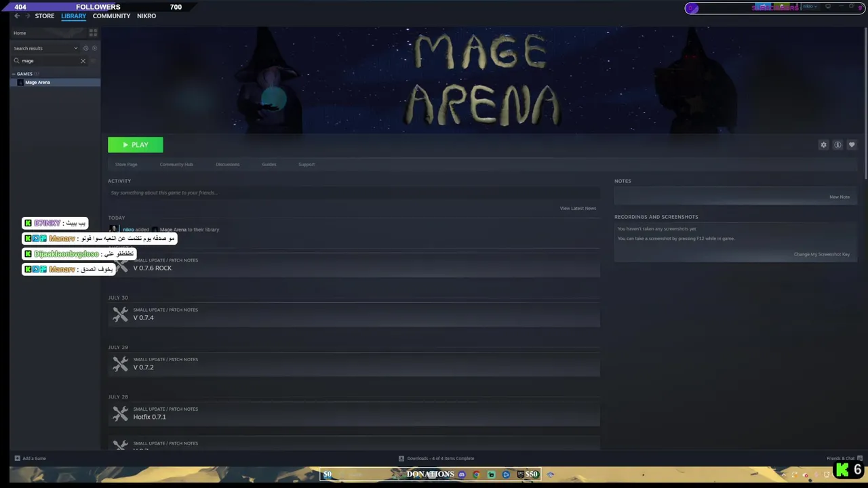The image size is (868, 488).
Task: Open the Store Page link
Action: coord(126,164)
